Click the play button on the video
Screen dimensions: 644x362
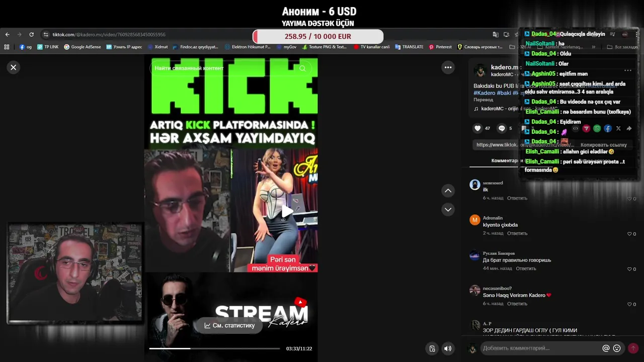[286, 212]
